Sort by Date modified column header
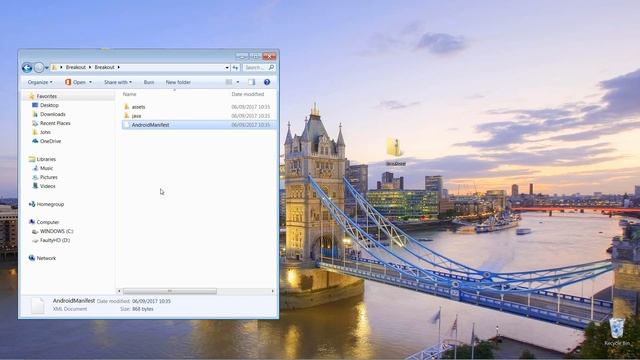Viewport: 640px width, 360px height. pos(248,94)
